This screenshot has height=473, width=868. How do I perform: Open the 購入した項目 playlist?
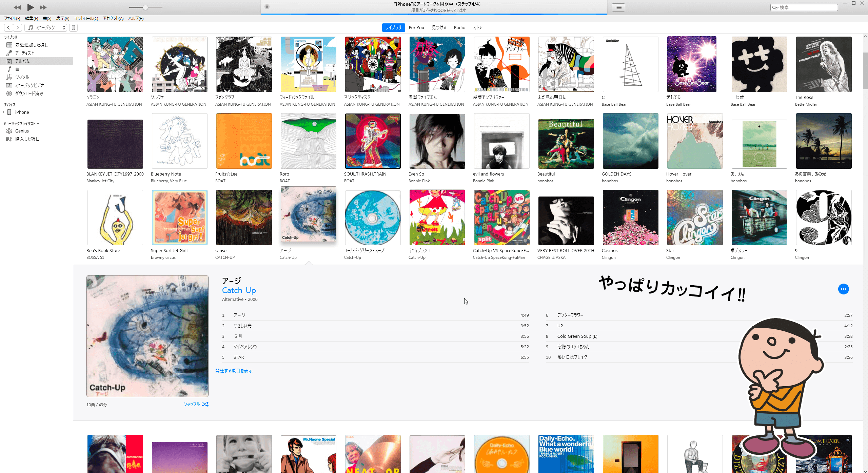tap(36, 139)
